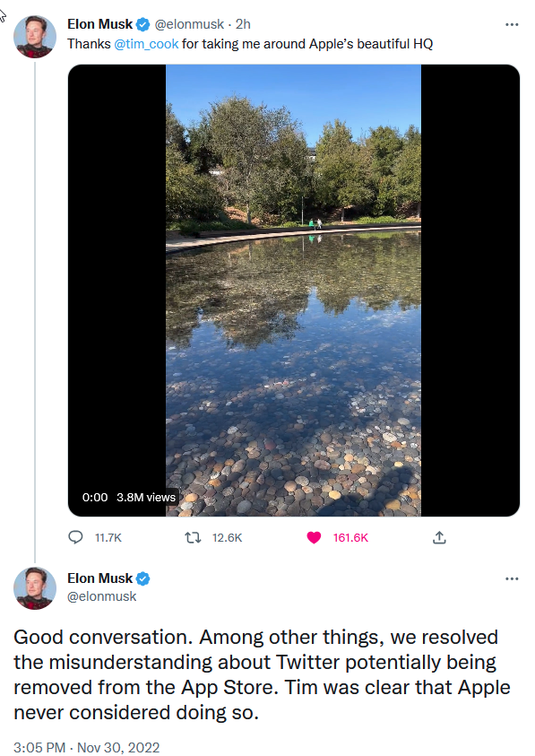Click the lower tweet's verified badge
This screenshot has height=756, width=535.
142,578
